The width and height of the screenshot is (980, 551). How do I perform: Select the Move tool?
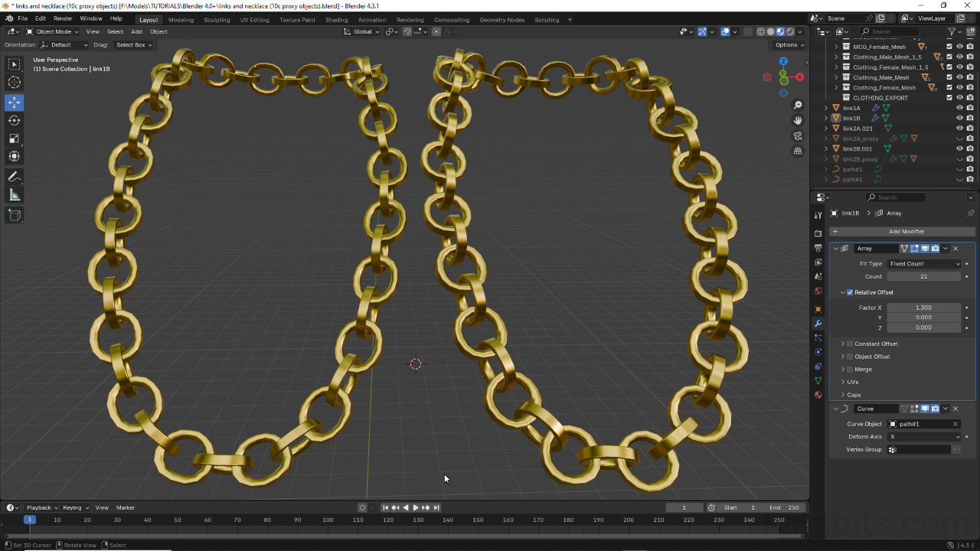15,103
